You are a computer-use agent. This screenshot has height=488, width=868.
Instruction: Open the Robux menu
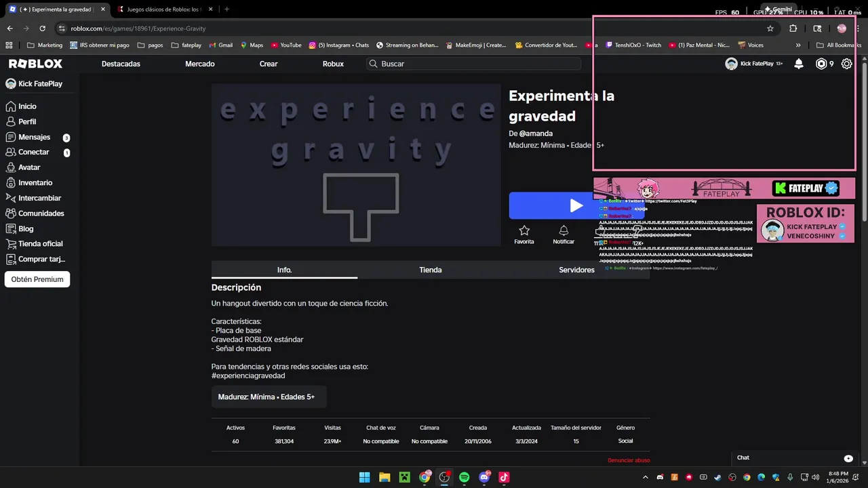tap(333, 64)
